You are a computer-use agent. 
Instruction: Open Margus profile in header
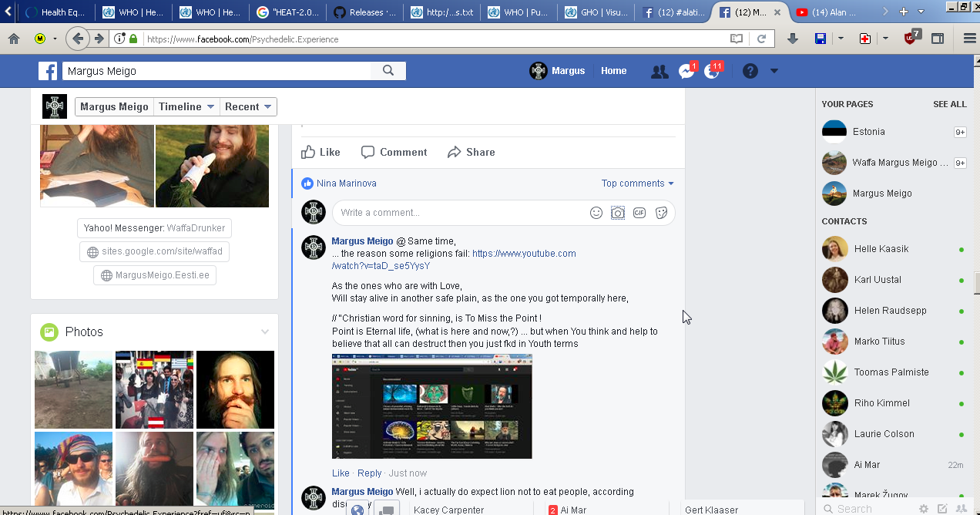(x=558, y=71)
